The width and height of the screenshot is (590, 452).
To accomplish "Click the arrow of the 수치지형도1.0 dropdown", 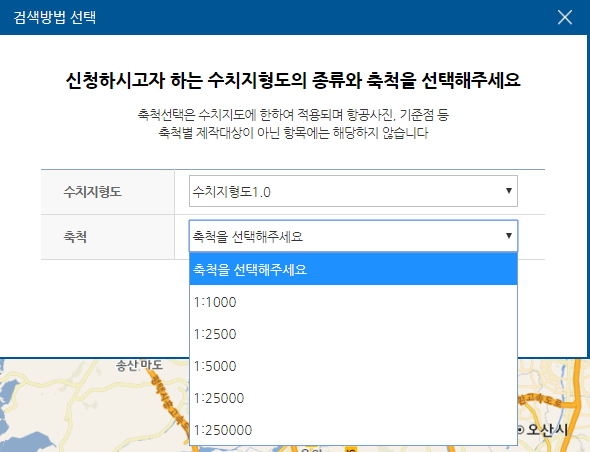I will [508, 190].
